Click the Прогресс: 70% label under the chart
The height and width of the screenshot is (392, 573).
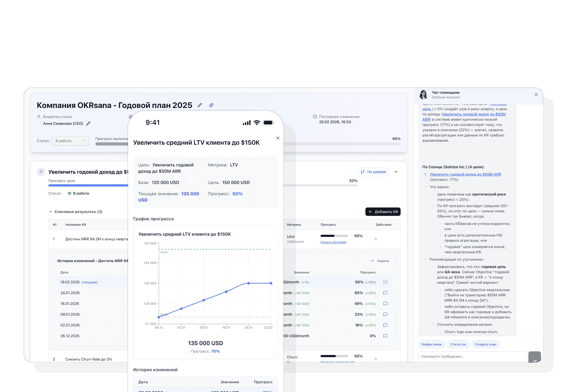tap(205, 351)
